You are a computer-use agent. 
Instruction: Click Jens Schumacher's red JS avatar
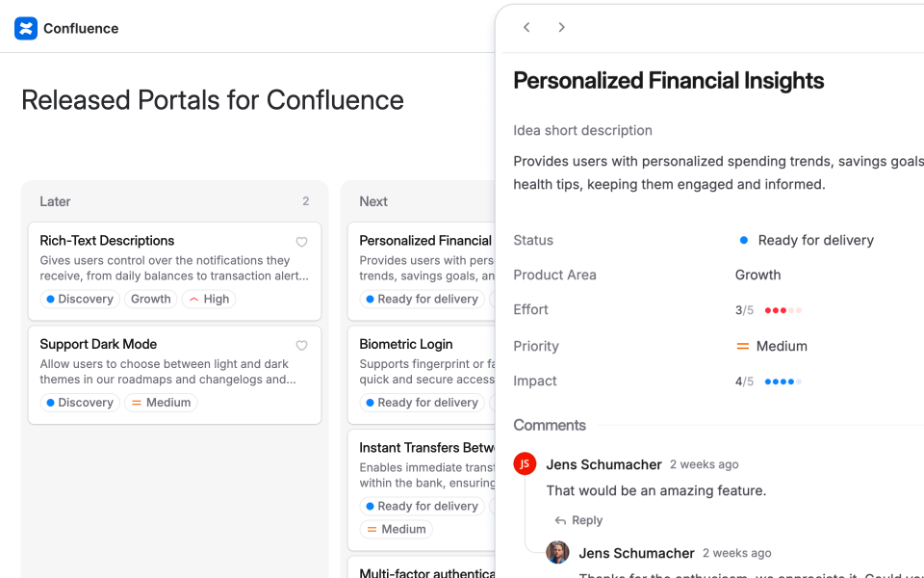525,464
